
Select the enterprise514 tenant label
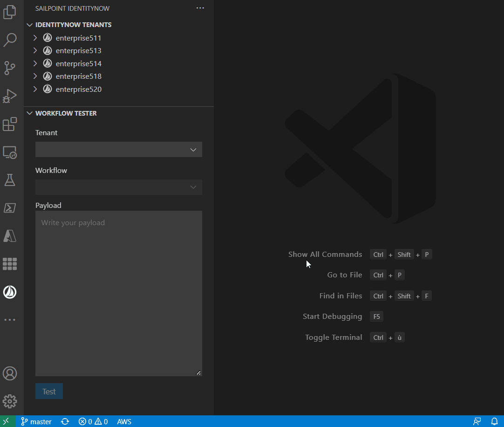coord(78,63)
